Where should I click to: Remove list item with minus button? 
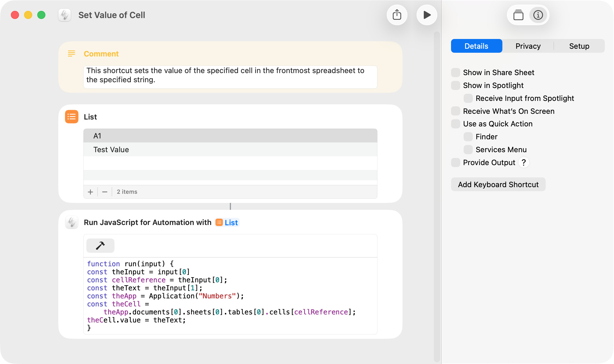point(105,192)
